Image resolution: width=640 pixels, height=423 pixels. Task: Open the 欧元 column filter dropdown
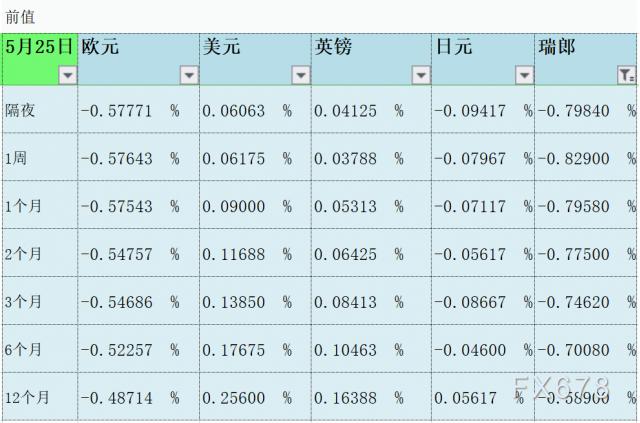click(189, 75)
